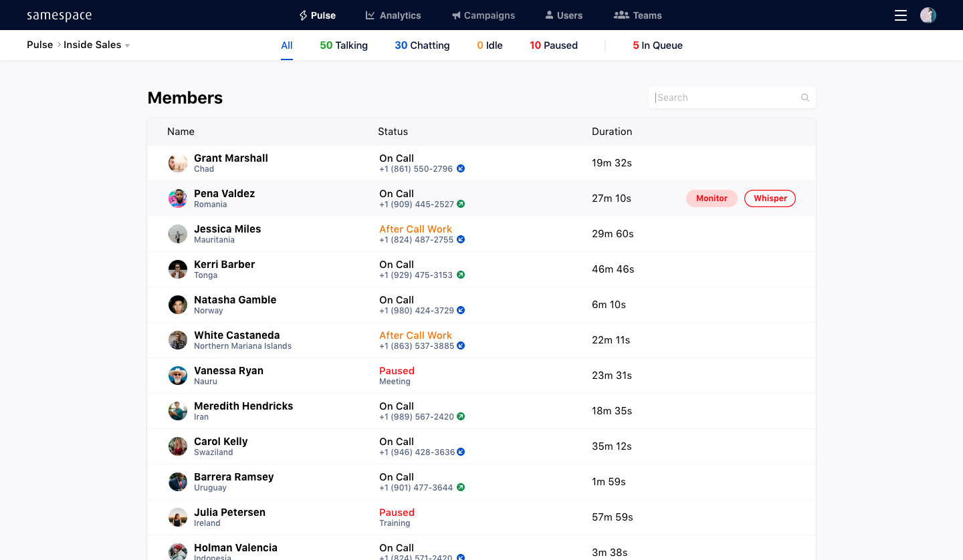Open the Users navigation tab

(x=564, y=15)
